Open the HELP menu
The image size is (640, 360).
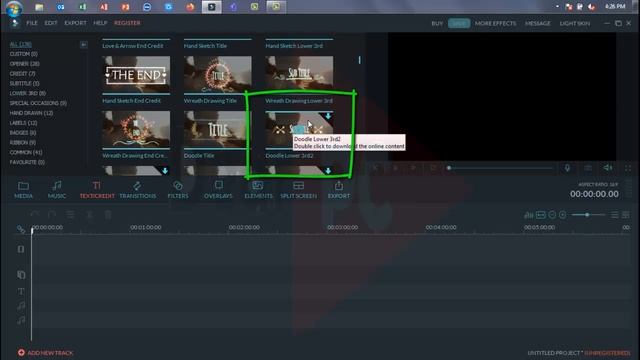click(100, 23)
